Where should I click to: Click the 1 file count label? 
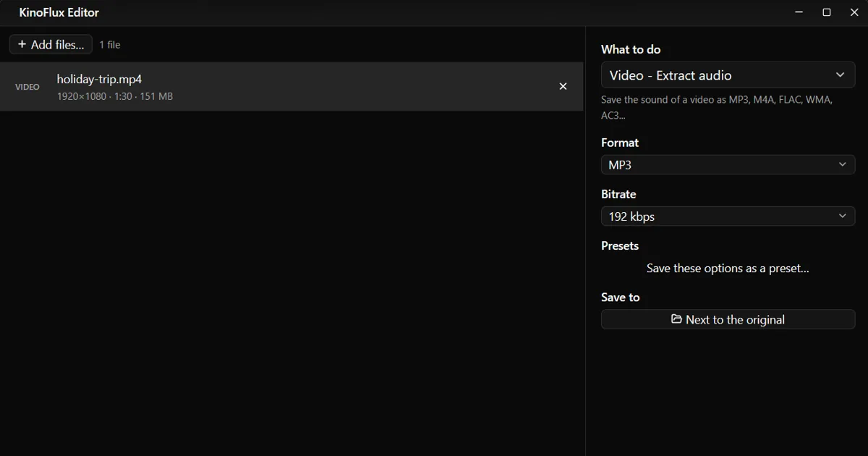(110, 45)
